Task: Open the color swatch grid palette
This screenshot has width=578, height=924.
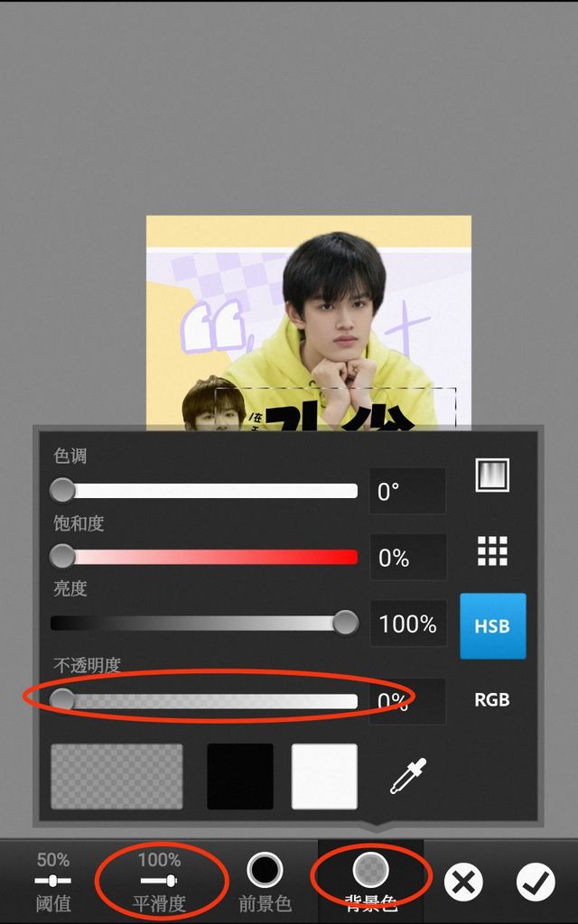Action: point(492,551)
